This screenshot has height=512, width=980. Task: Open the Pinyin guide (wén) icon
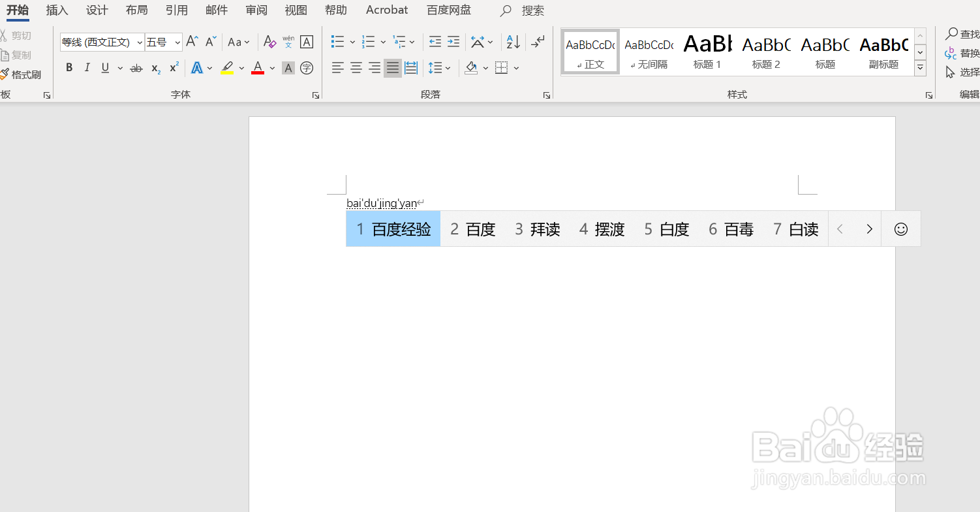[288, 42]
